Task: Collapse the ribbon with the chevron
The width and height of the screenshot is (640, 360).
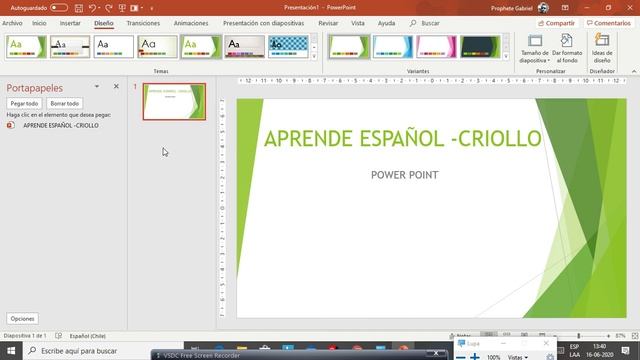Action: [633, 71]
